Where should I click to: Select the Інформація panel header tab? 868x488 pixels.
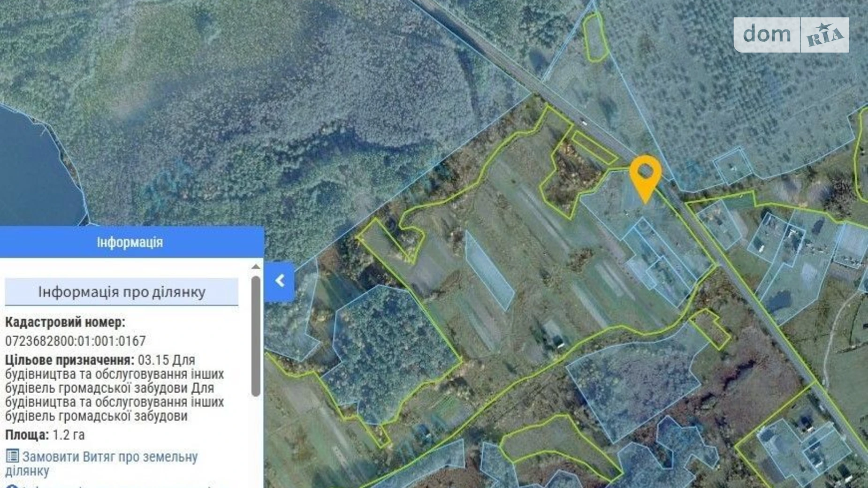(130, 242)
